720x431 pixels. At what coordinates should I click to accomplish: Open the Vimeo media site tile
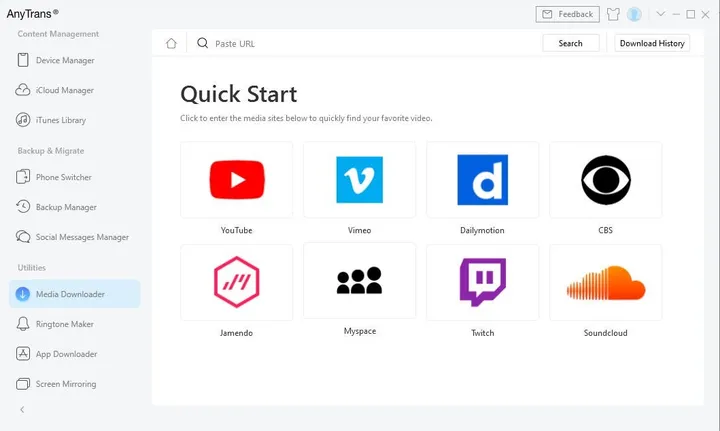pyautogui.click(x=360, y=179)
